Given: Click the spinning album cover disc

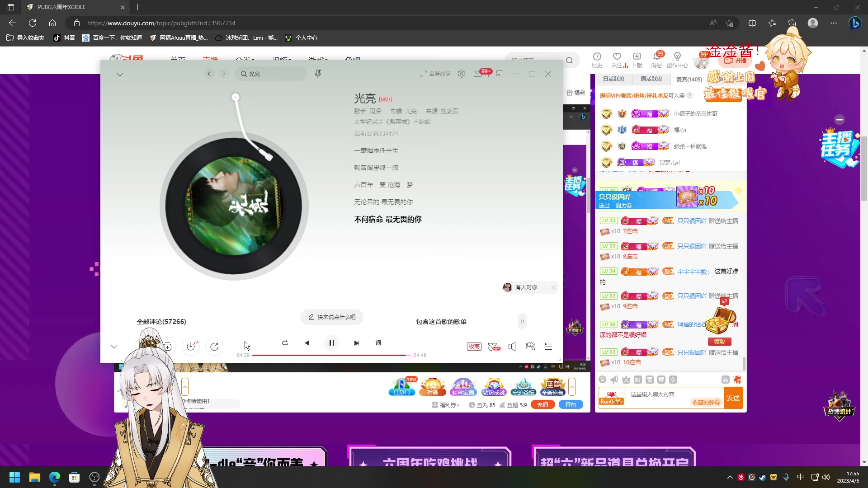Looking at the screenshot, I should pos(234,206).
